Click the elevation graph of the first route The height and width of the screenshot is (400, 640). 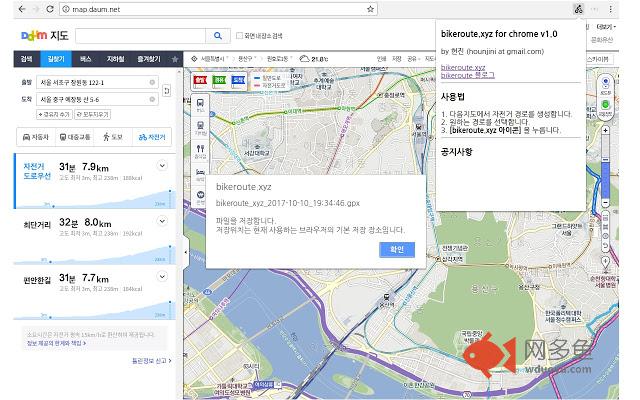96,198
